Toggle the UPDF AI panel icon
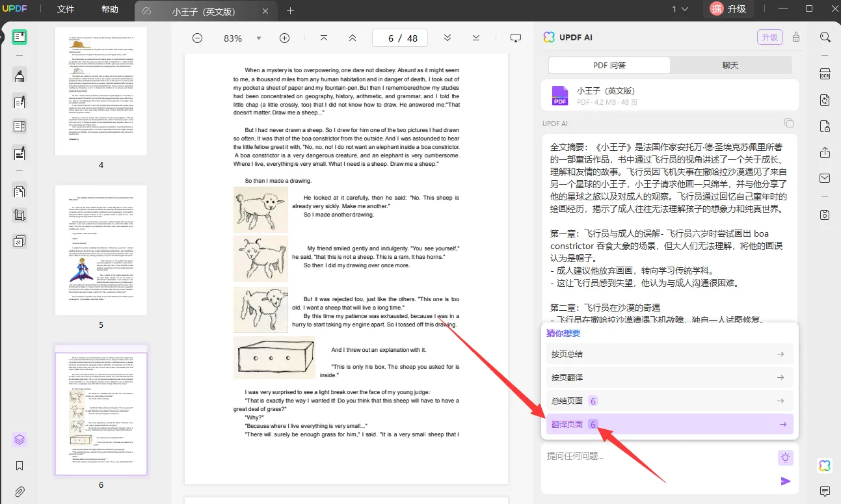Image resolution: width=841 pixels, height=504 pixels. tap(825, 466)
